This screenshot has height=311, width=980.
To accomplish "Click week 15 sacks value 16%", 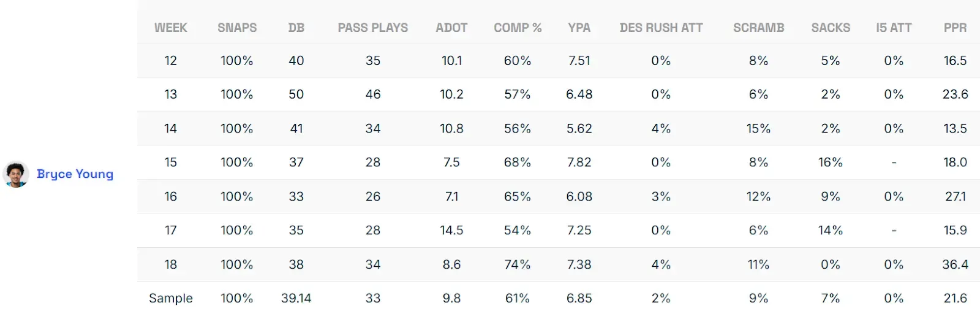I will tap(831, 163).
